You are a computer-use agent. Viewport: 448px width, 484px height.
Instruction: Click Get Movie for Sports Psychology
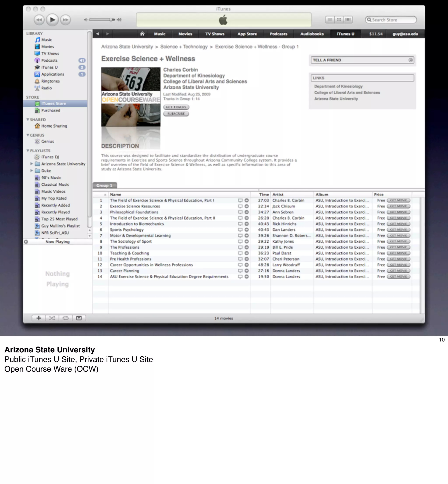398,230
